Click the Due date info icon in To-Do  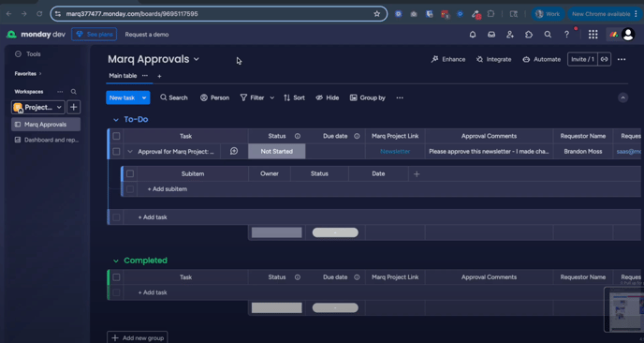[x=357, y=136]
